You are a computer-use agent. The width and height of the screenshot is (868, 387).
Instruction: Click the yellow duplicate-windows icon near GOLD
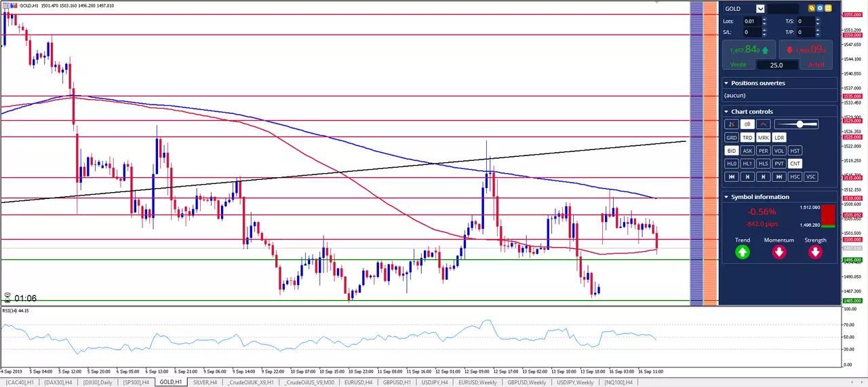[812, 8]
